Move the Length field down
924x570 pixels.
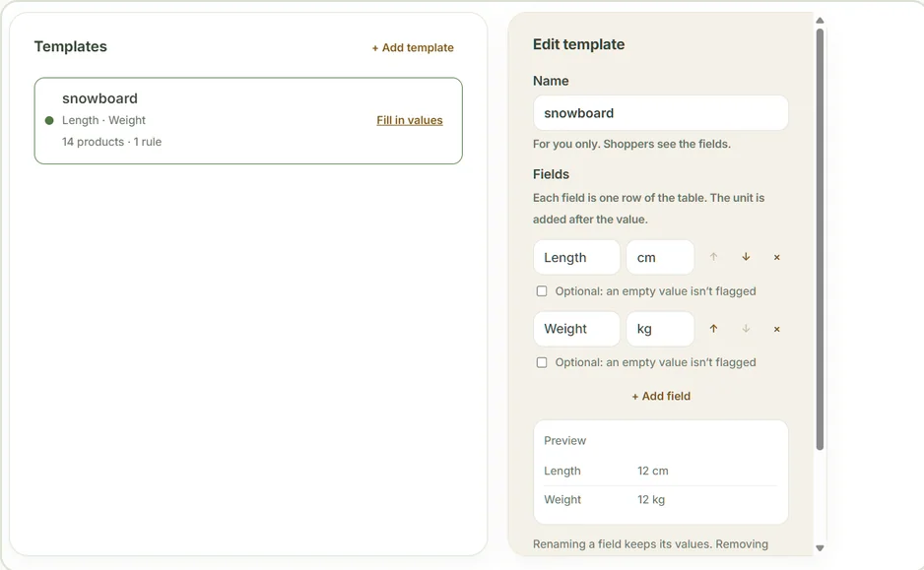click(746, 257)
